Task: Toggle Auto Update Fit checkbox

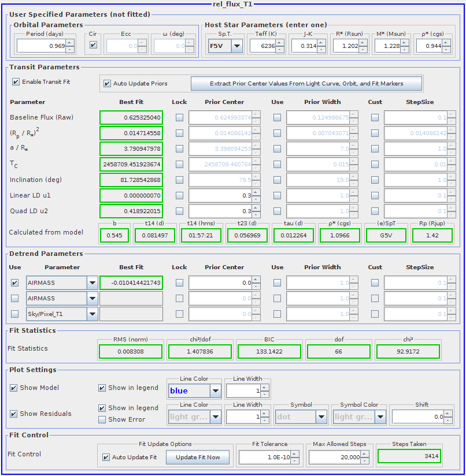Action: pyautogui.click(x=106, y=457)
